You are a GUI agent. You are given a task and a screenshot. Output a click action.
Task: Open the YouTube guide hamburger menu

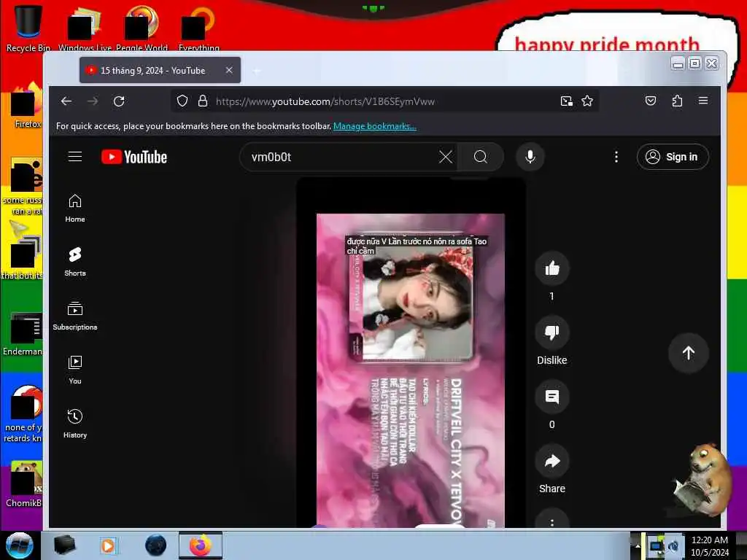[75, 157]
